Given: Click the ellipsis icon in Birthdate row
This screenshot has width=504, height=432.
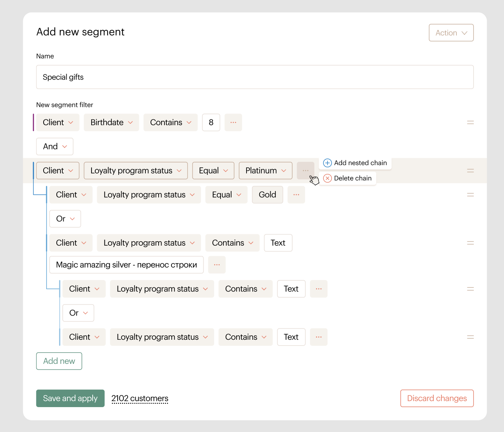Looking at the screenshot, I should [x=233, y=122].
